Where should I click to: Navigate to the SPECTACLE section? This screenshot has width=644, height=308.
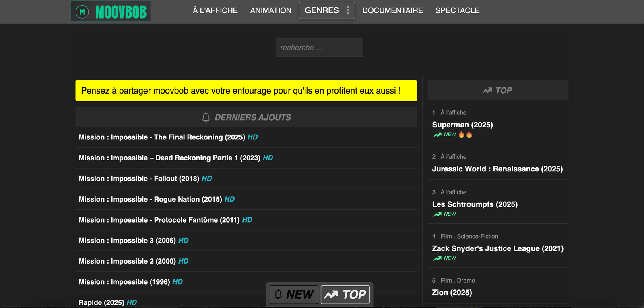pyautogui.click(x=457, y=10)
